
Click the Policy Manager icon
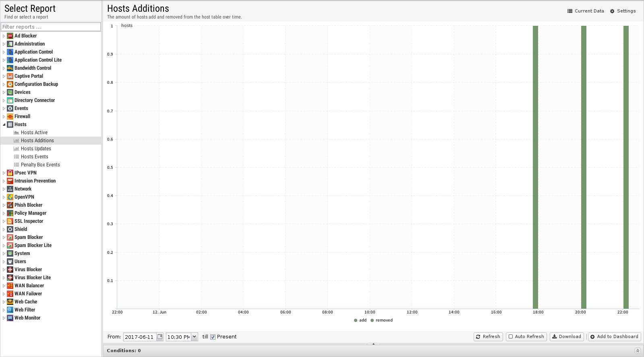click(10, 213)
